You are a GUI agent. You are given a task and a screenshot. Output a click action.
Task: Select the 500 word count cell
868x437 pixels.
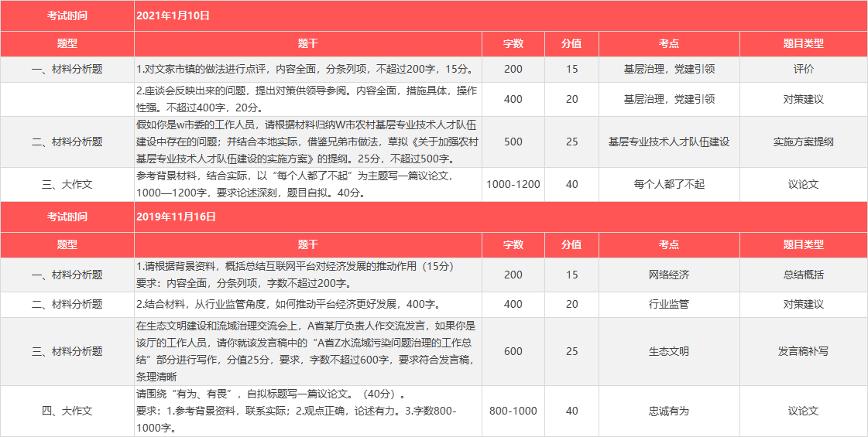[513, 142]
